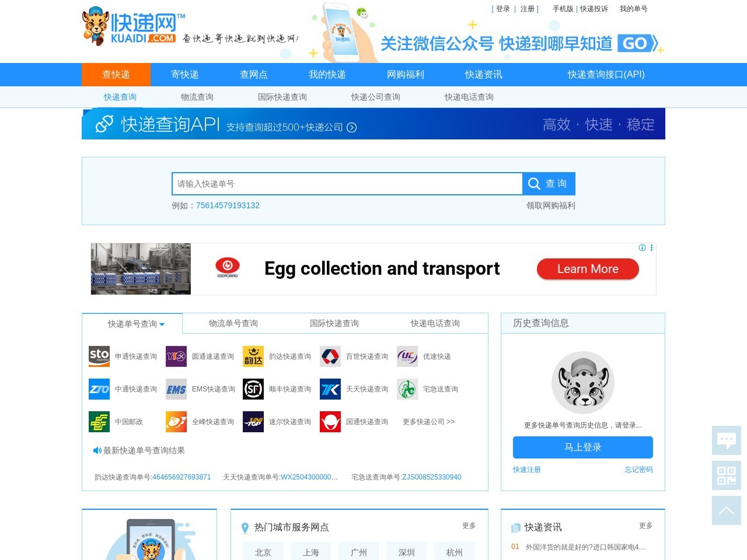Show the QR code floating icon
The height and width of the screenshot is (560, 747).
727,475
